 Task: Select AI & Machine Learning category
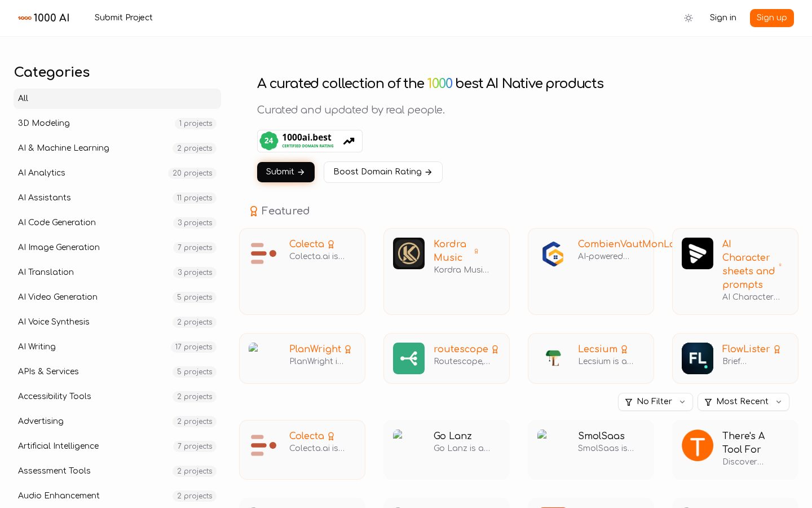click(117, 148)
